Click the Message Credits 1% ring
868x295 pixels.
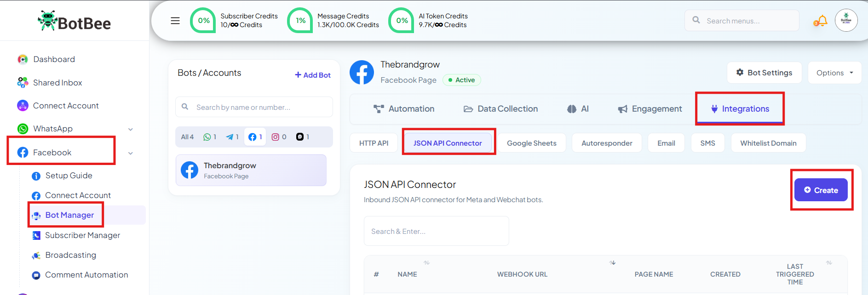tap(300, 20)
